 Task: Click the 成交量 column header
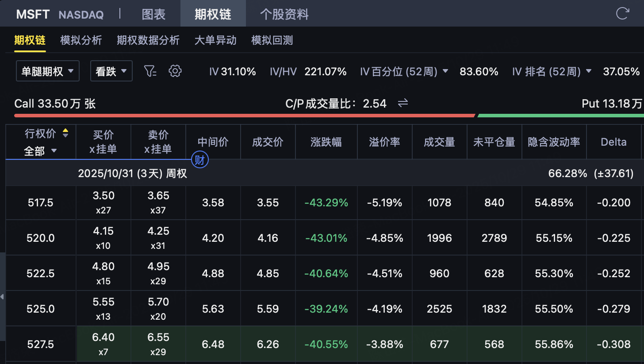click(x=439, y=142)
